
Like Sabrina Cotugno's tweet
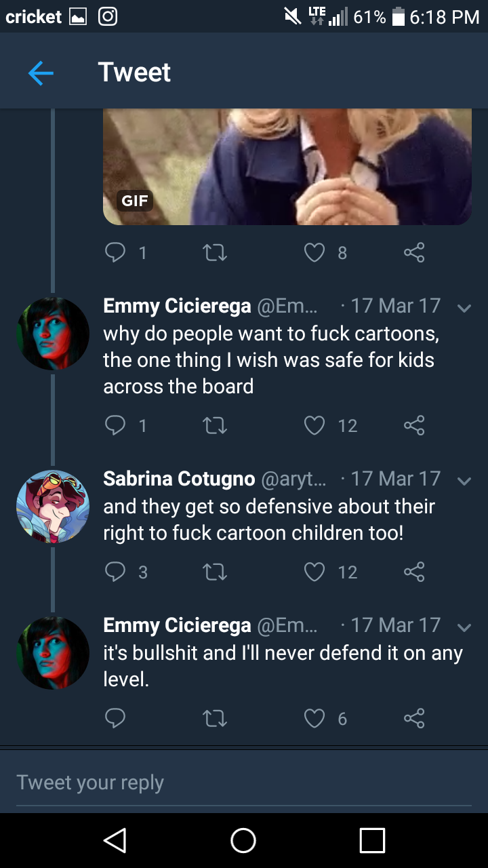[314, 572]
